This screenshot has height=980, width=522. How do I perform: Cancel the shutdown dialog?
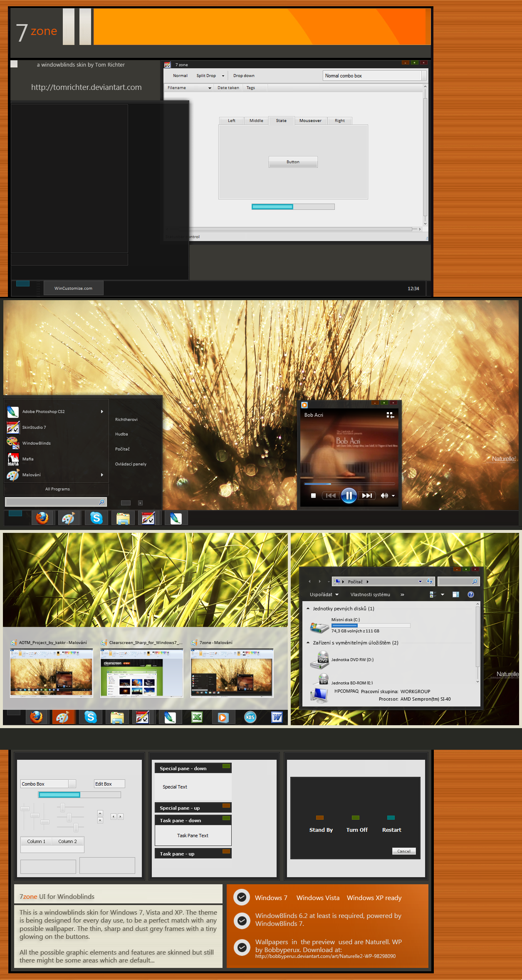point(404,851)
